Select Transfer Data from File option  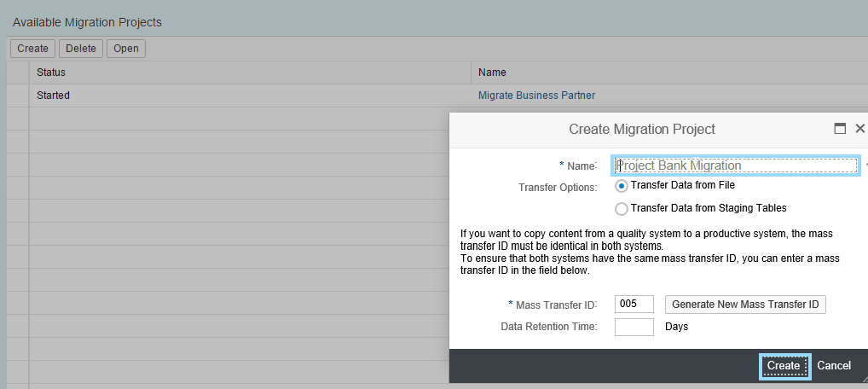tap(622, 186)
